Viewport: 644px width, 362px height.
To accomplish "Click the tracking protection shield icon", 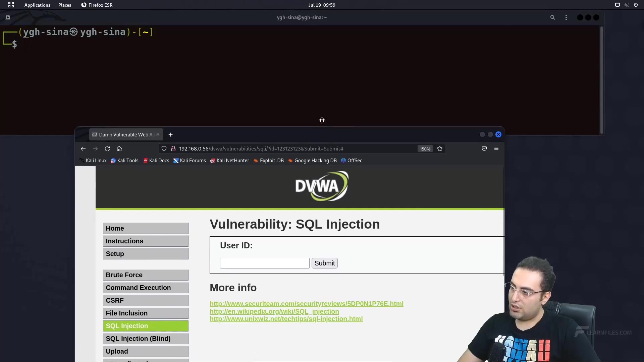I will [164, 149].
